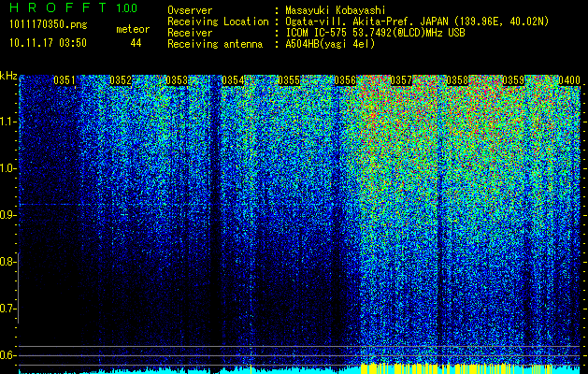Screen dimensions: 588x374
Task: Click the date stamp 10.11.17 03:50
Action: 48,43
